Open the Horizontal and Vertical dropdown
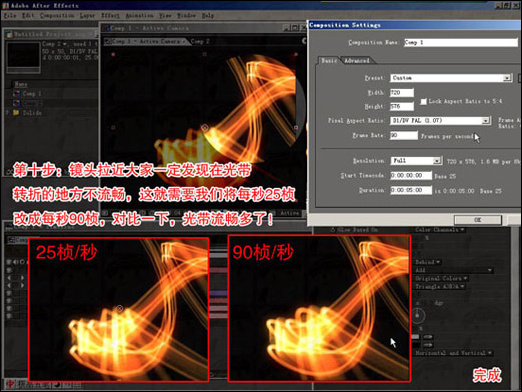Viewport: 522px width, 392px height. click(x=454, y=353)
